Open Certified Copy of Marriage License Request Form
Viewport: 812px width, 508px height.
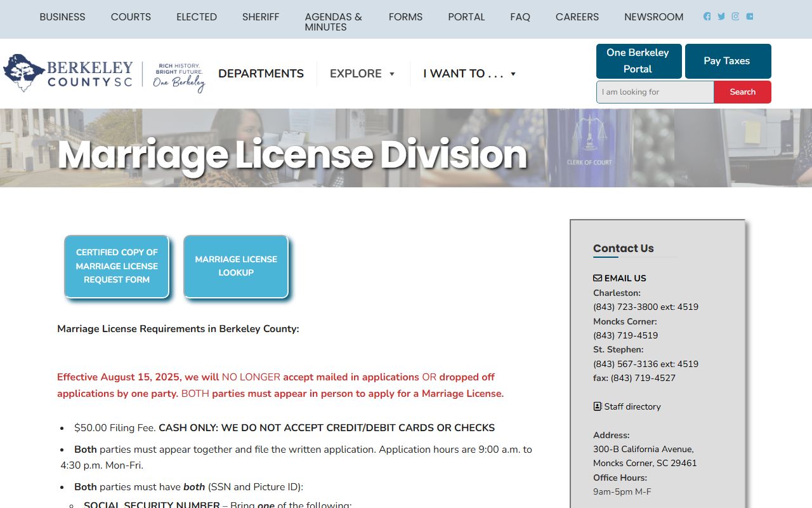[117, 266]
